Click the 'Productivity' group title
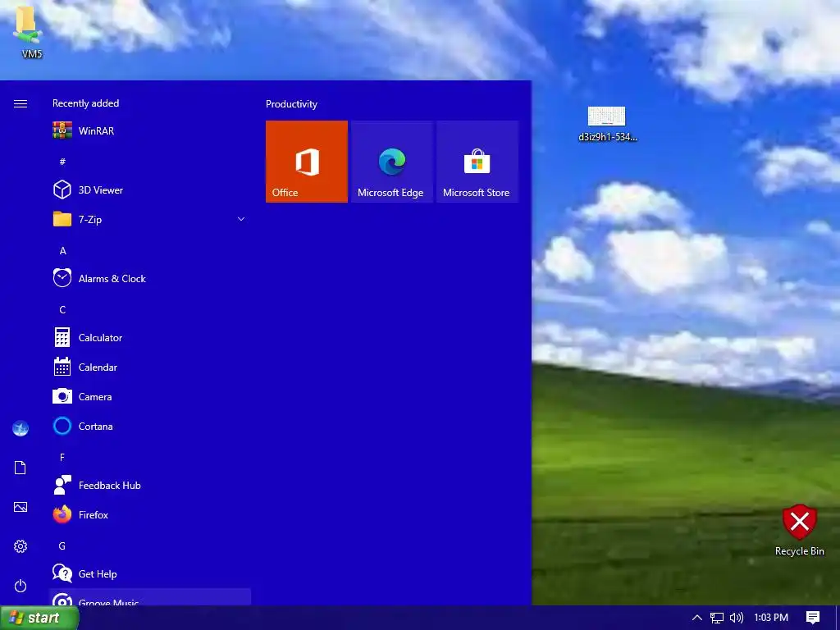Viewport: 840px width, 630px height. pyautogui.click(x=291, y=104)
